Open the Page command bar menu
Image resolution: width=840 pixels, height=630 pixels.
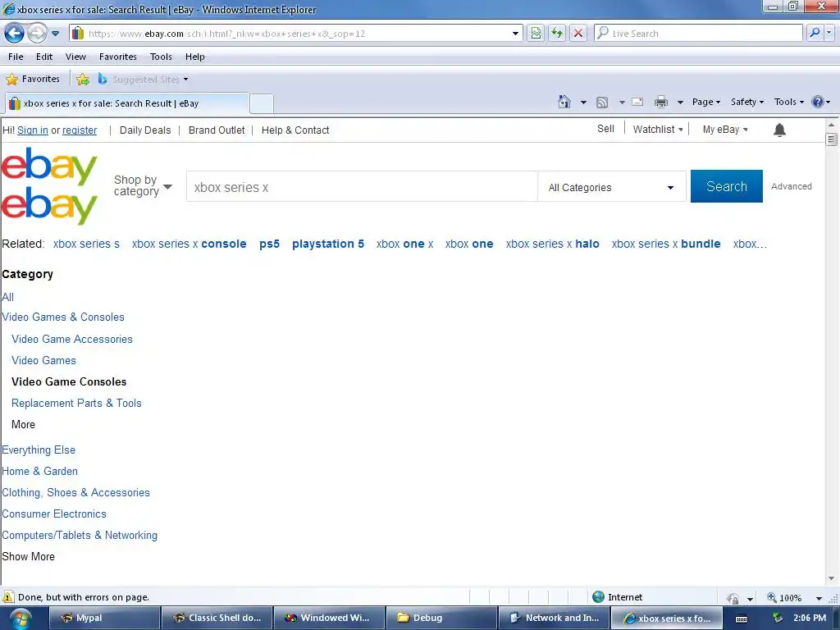pos(706,102)
